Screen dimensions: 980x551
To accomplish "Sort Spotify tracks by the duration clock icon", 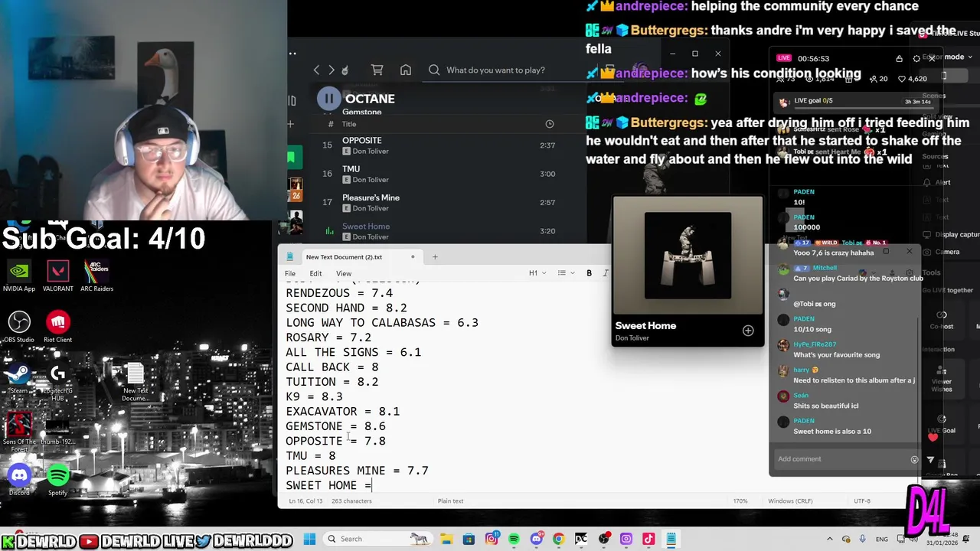I will click(x=549, y=124).
